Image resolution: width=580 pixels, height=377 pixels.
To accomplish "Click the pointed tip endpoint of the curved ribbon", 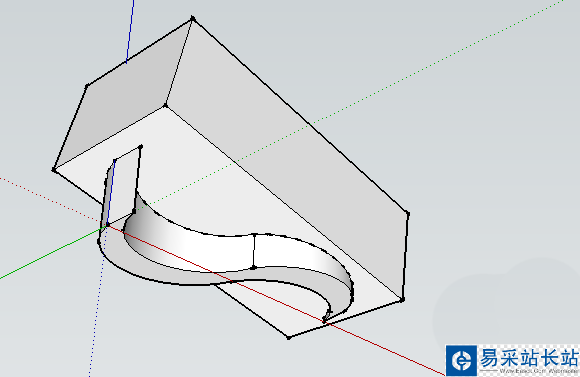I will click(324, 320).
